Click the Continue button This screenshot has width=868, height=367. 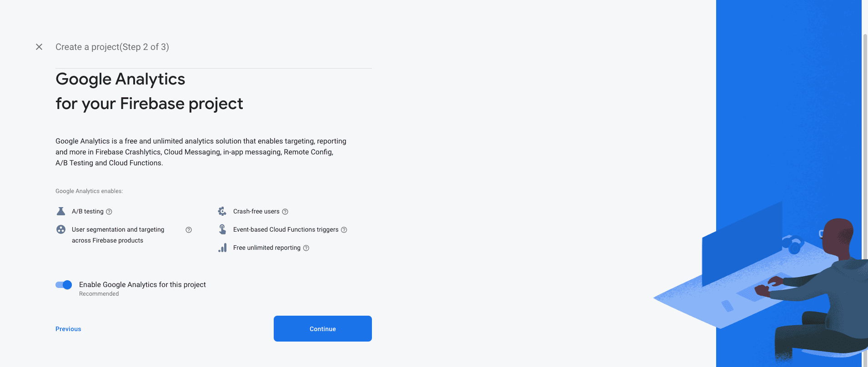pyautogui.click(x=322, y=328)
